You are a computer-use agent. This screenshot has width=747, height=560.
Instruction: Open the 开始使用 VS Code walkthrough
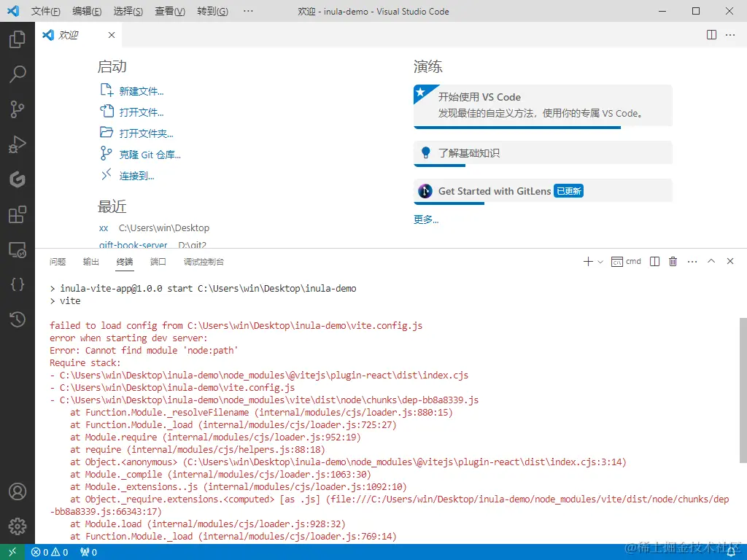543,106
